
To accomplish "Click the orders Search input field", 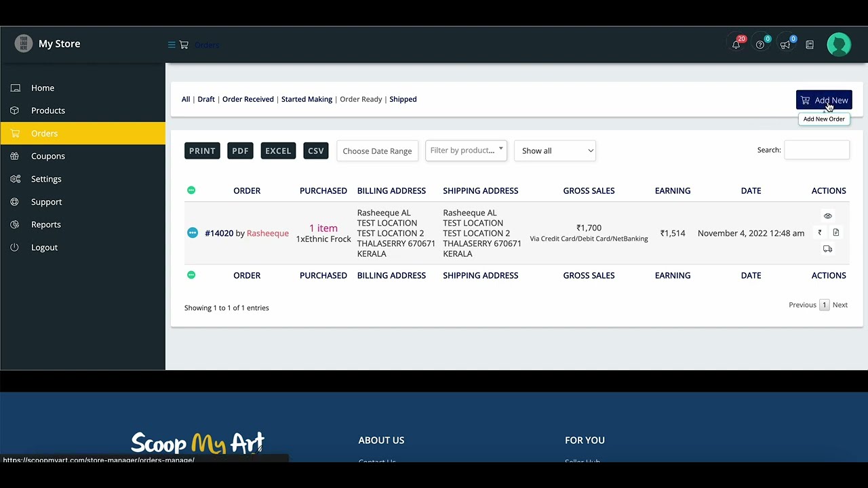I will coord(816,150).
